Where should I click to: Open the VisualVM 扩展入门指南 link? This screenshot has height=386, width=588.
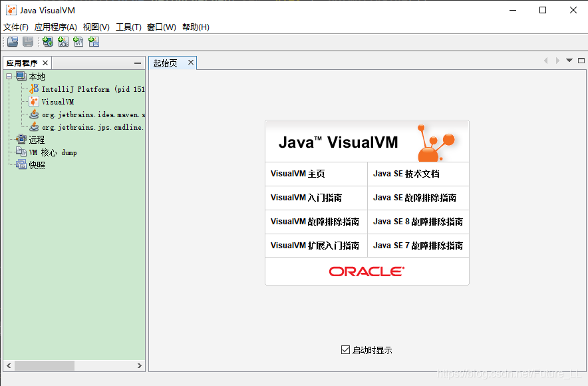point(315,246)
